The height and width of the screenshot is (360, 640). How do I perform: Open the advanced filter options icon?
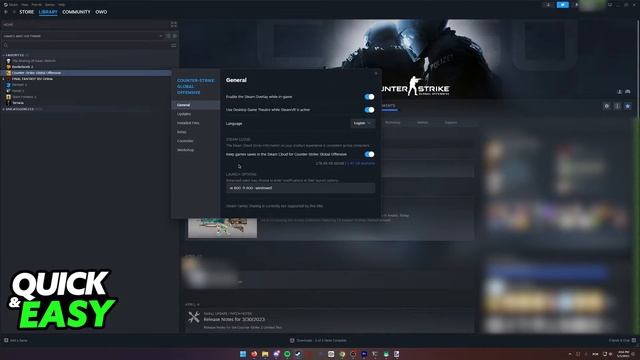(x=174, y=45)
